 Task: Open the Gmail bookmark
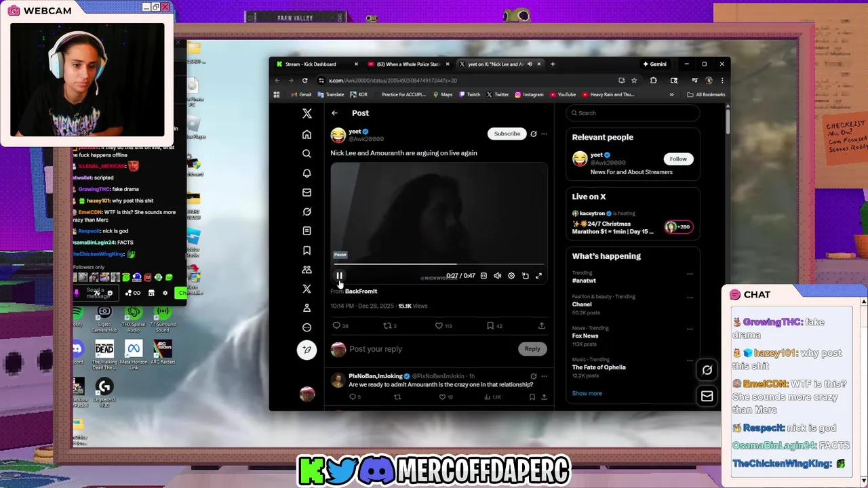tap(301, 95)
